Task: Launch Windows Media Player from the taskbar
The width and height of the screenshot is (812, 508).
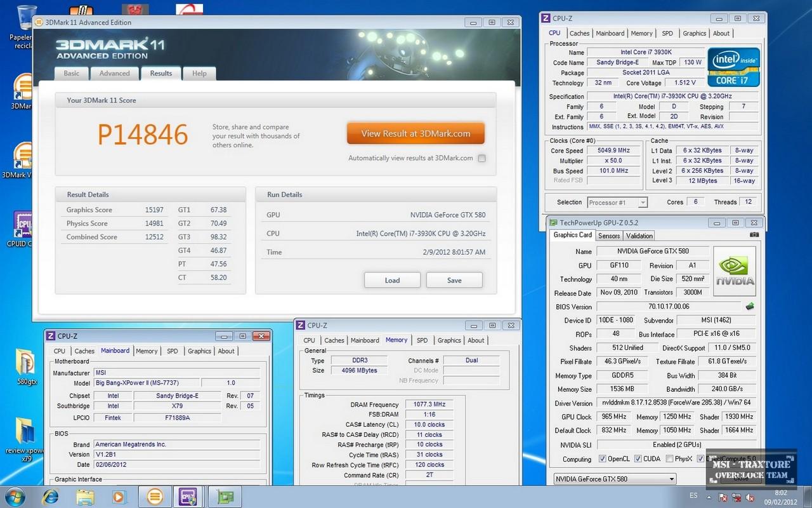Action: 119,497
